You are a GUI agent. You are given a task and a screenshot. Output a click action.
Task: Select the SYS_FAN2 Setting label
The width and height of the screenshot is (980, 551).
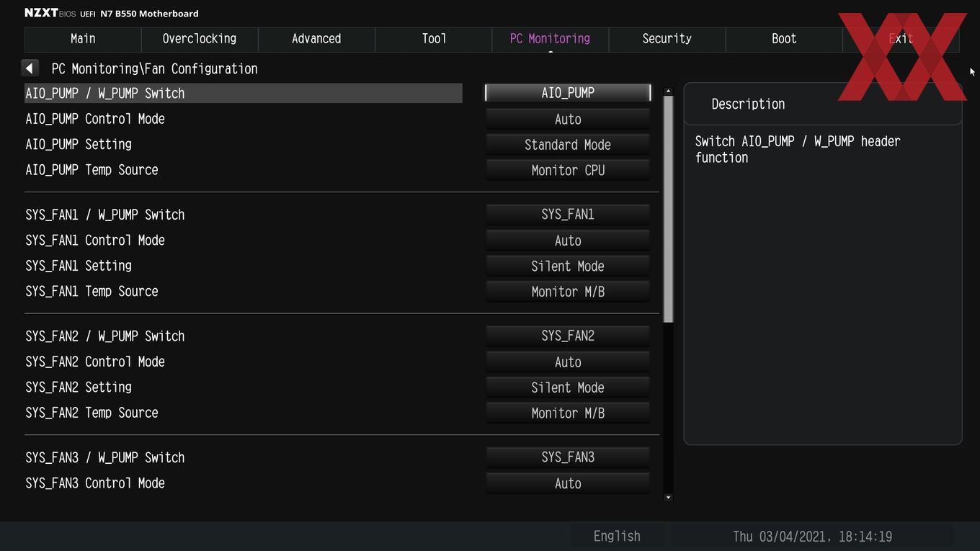pos(79,387)
